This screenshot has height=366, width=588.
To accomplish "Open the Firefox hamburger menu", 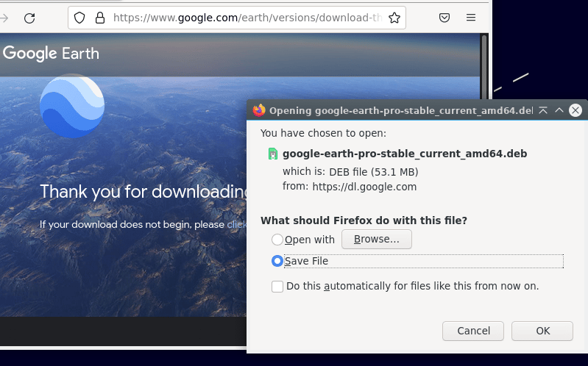I will pos(471,18).
